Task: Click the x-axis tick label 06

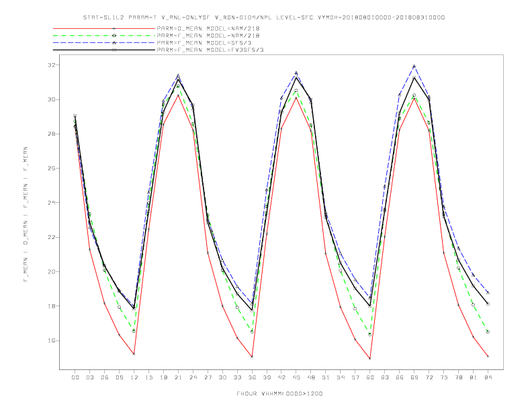Action: [105, 377]
